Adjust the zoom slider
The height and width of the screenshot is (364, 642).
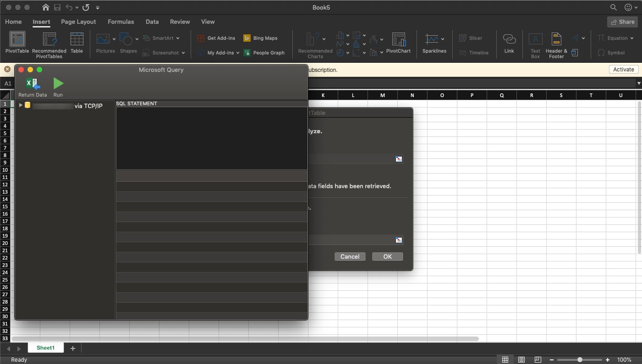coord(579,359)
